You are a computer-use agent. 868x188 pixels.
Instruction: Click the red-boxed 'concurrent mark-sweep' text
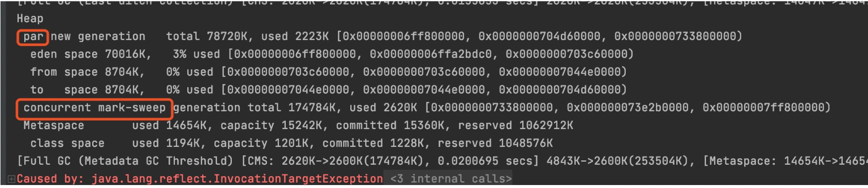95,108
